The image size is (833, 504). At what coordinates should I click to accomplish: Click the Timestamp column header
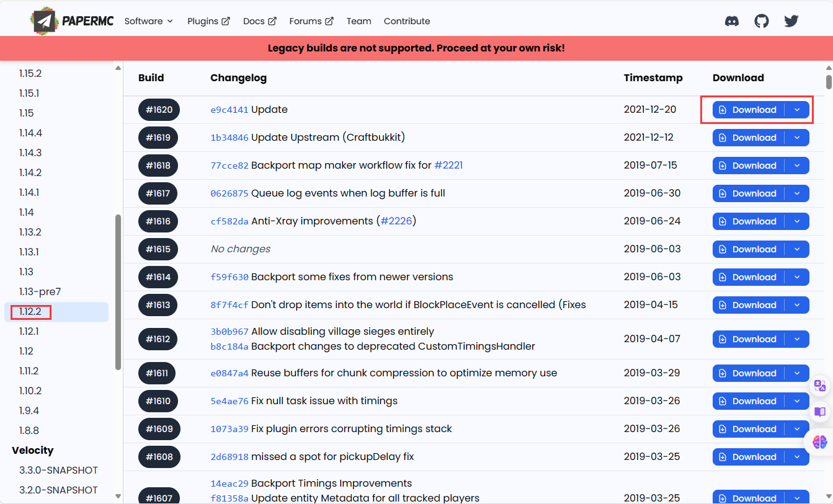653,77
